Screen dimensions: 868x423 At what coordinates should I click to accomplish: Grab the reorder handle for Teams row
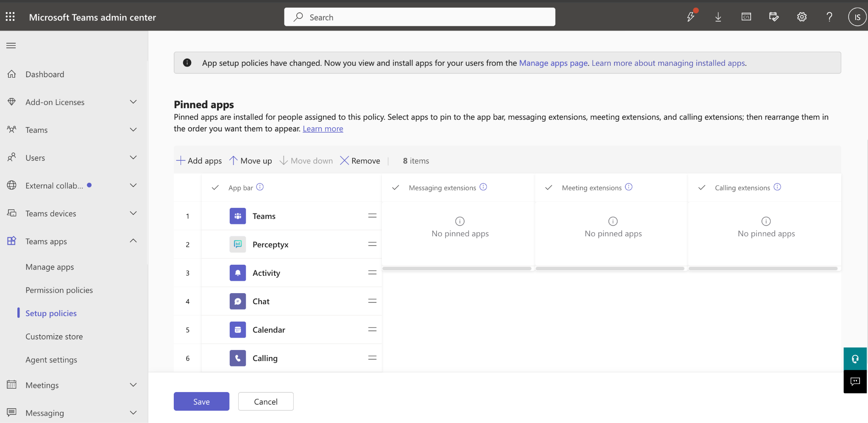372,216
